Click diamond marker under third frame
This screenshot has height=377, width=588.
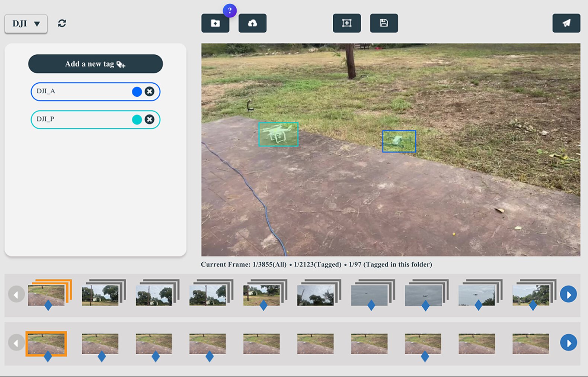156,357
